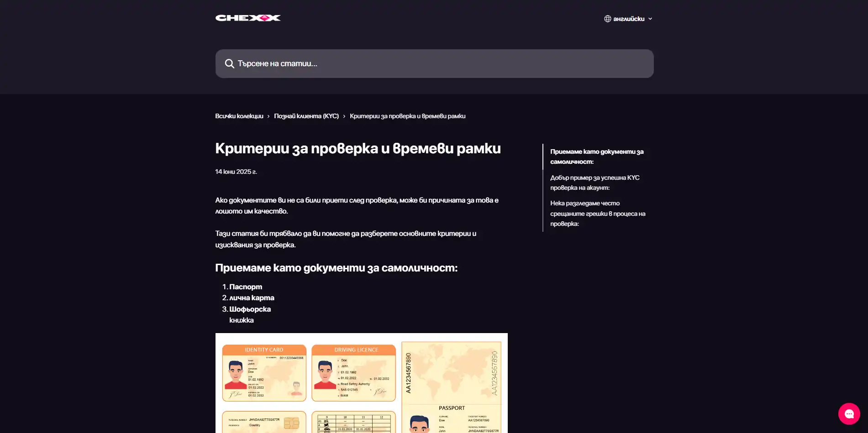Click the magnifier icon in search bar
The height and width of the screenshot is (433, 868).
[x=229, y=63]
